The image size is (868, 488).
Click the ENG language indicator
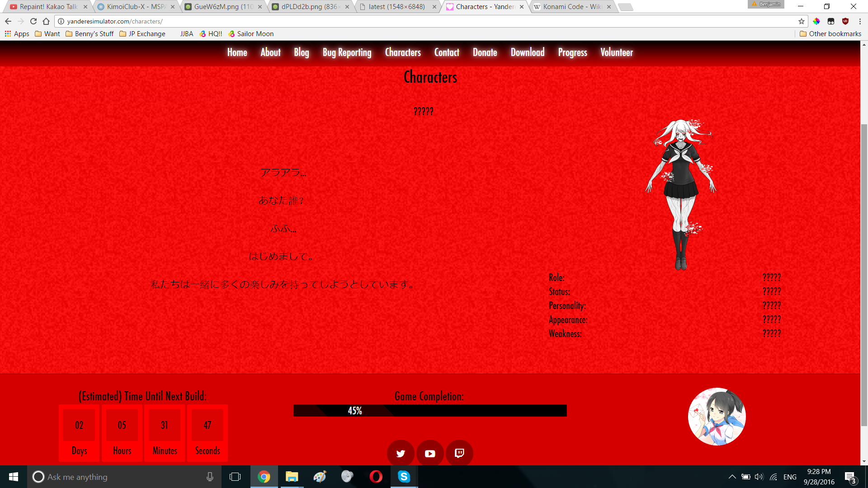click(x=790, y=477)
